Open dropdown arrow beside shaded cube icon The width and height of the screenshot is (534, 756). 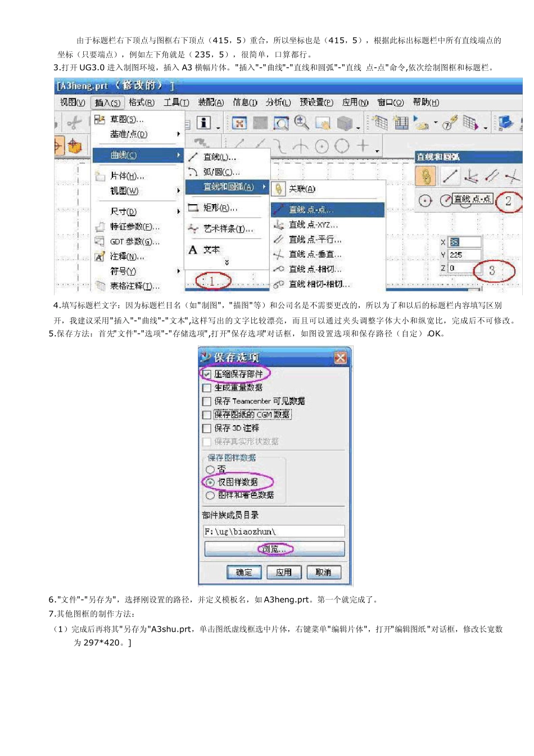(x=358, y=127)
